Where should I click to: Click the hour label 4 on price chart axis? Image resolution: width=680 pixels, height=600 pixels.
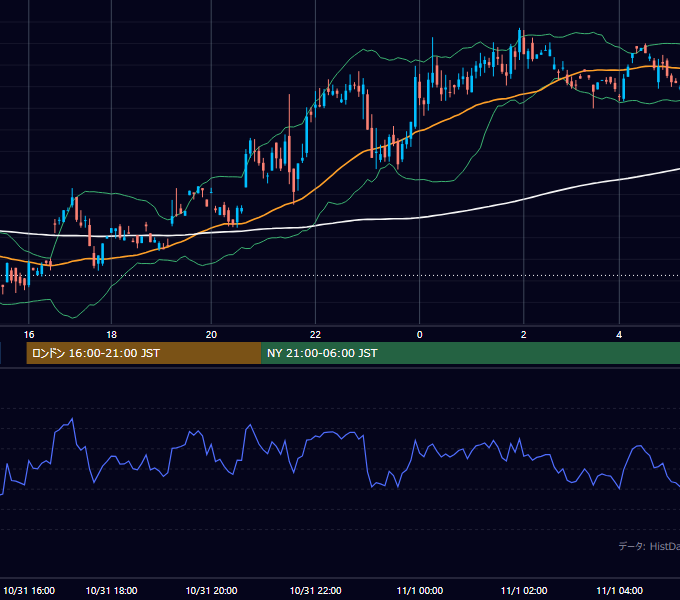(619, 335)
